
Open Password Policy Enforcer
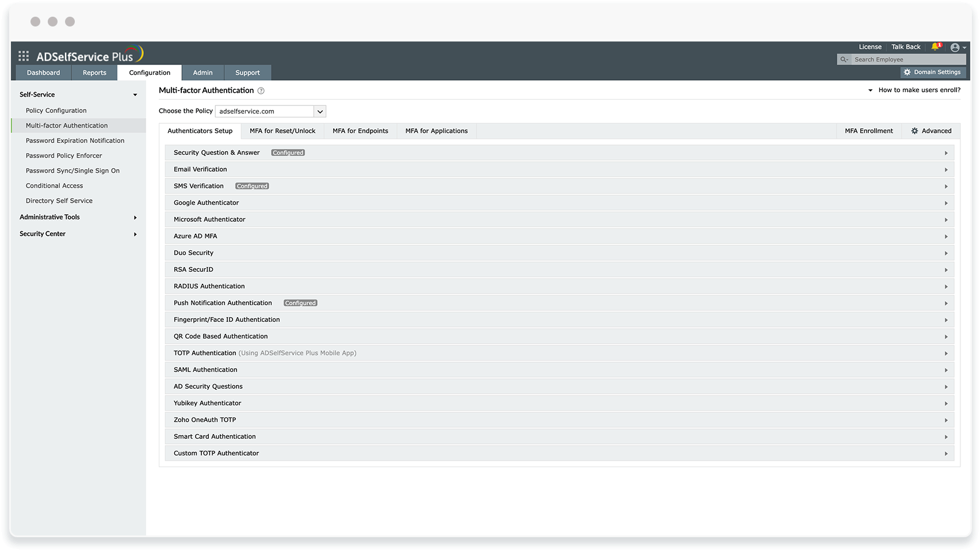64,155
